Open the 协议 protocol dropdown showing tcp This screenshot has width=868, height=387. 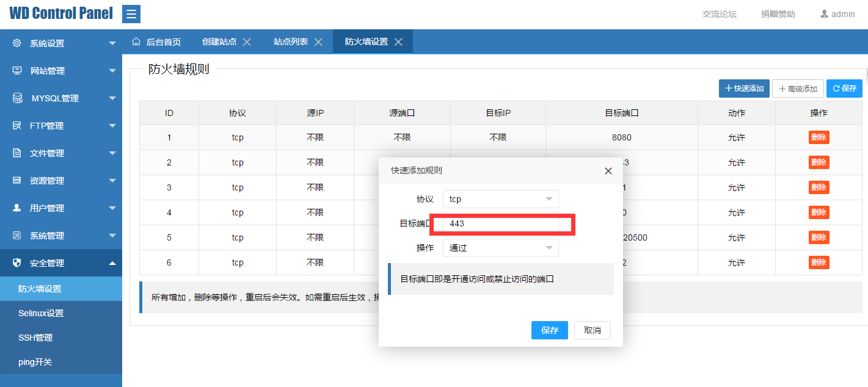(x=500, y=198)
